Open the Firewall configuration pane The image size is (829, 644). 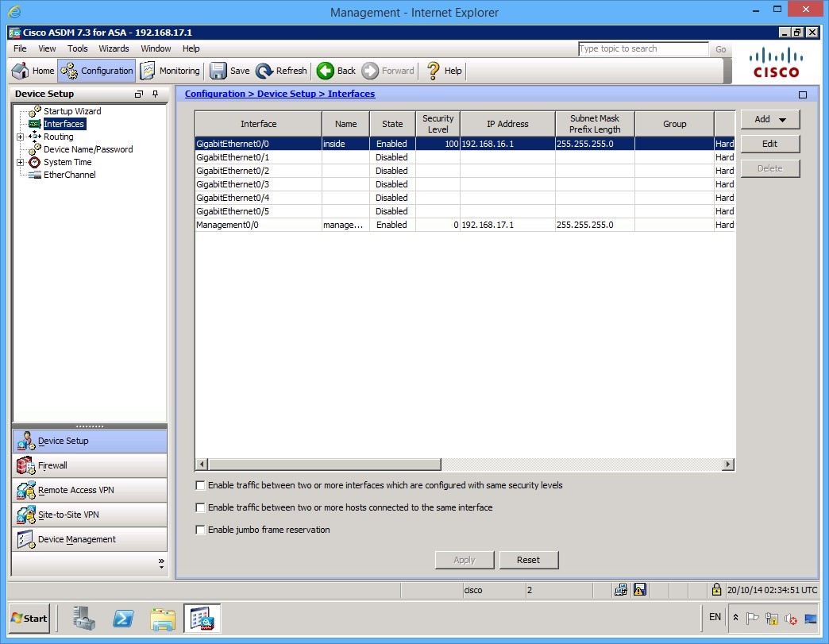pyautogui.click(x=52, y=465)
